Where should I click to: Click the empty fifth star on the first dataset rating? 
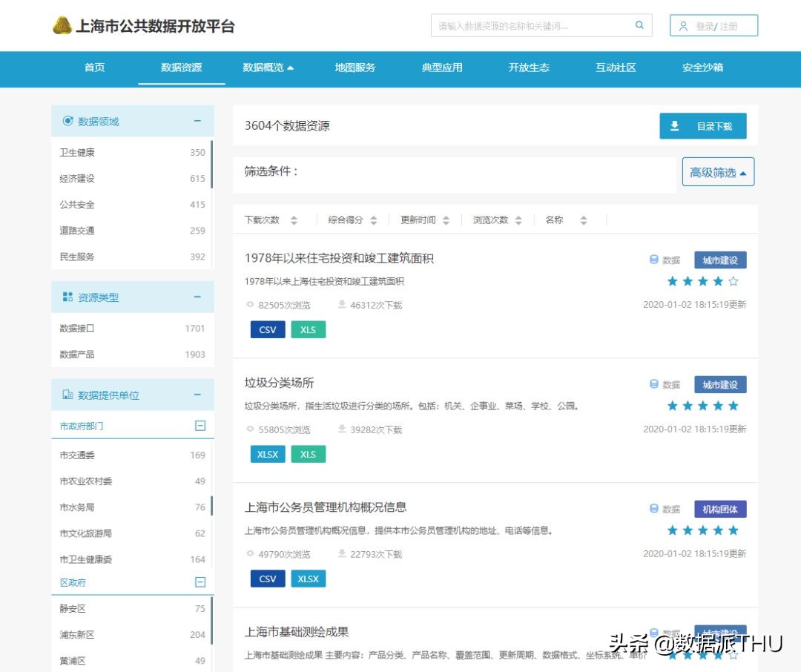pyautogui.click(x=734, y=281)
